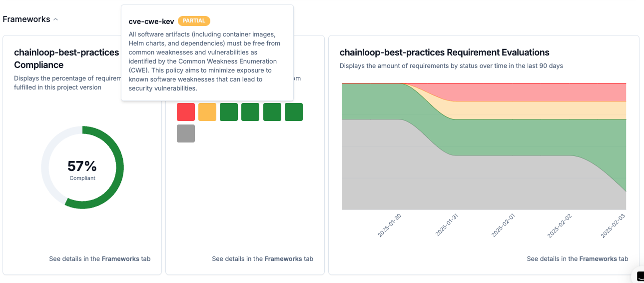The width and height of the screenshot is (644, 283).
Task: Pick the third green requirement square
Action: point(272,112)
